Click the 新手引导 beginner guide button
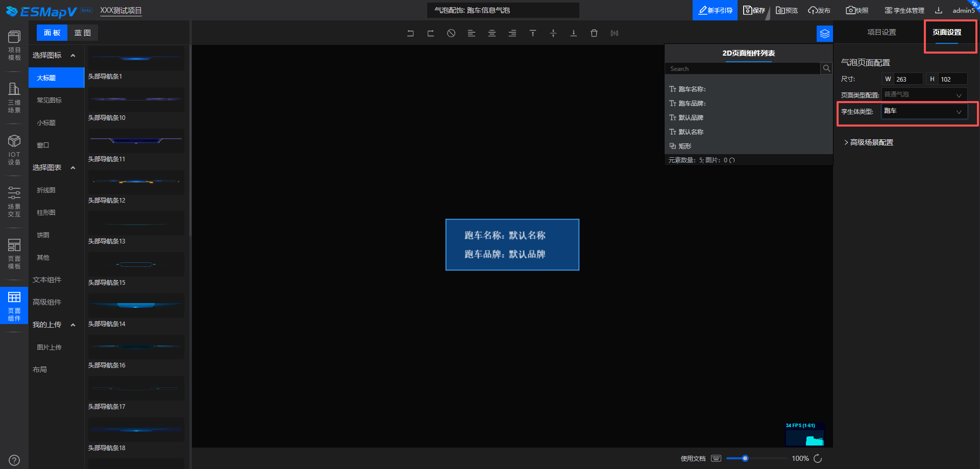Image resolution: width=980 pixels, height=469 pixels. (x=715, y=10)
